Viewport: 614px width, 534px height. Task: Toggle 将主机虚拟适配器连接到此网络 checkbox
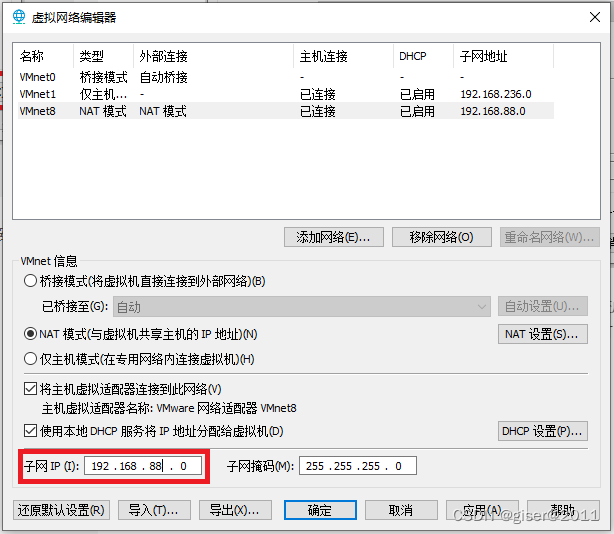(30, 389)
